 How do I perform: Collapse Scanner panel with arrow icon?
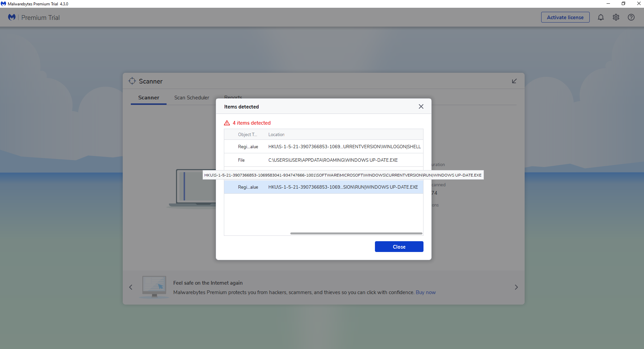pos(514,81)
